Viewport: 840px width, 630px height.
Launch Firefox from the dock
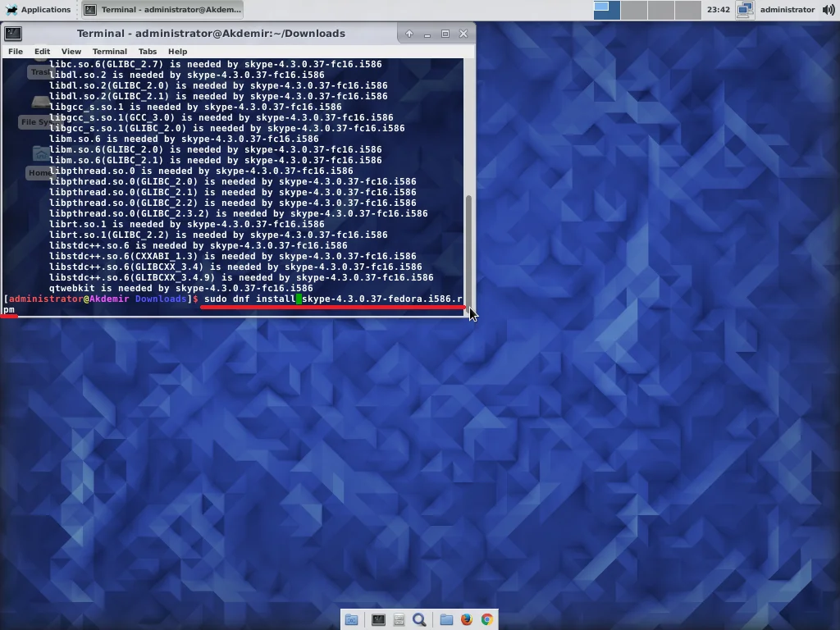click(x=467, y=620)
